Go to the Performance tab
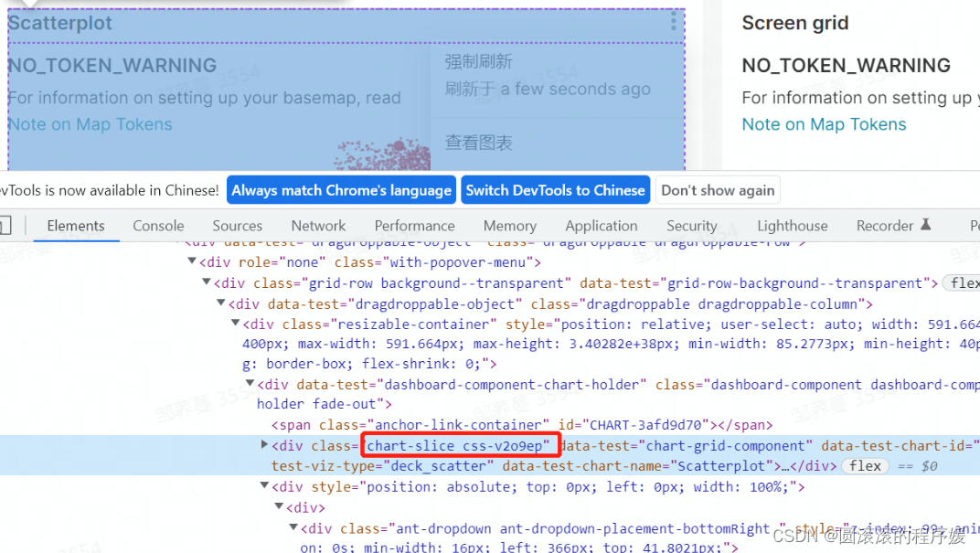 (x=414, y=226)
